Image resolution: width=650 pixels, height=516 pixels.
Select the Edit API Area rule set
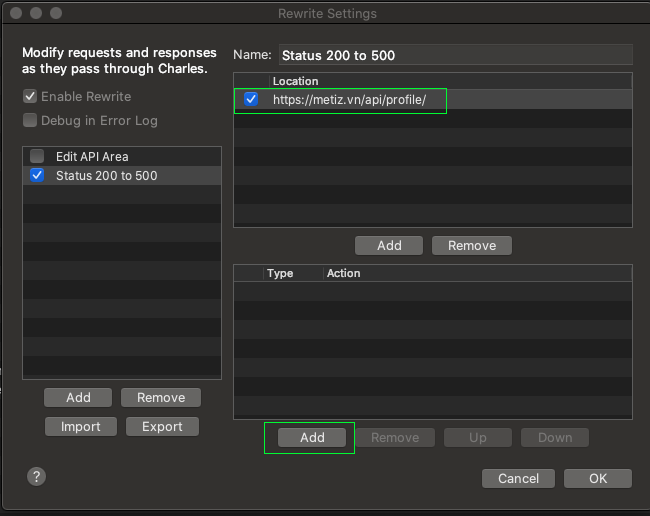pyautogui.click(x=122, y=157)
